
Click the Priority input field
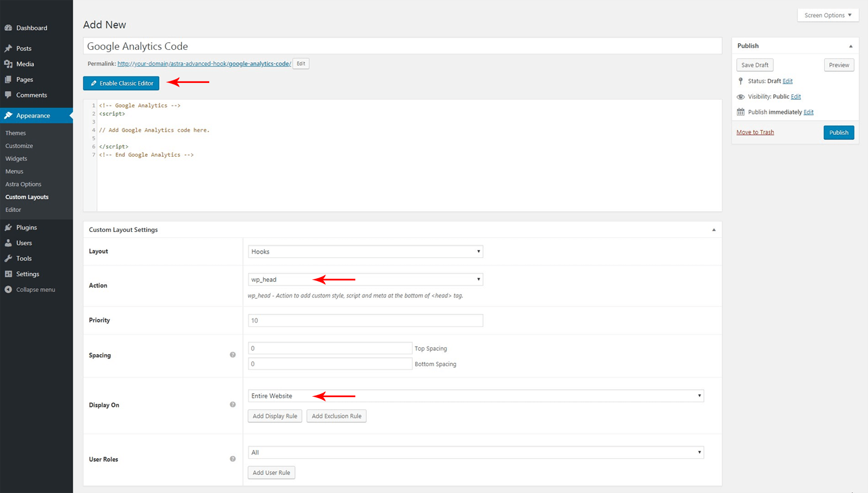coord(366,321)
